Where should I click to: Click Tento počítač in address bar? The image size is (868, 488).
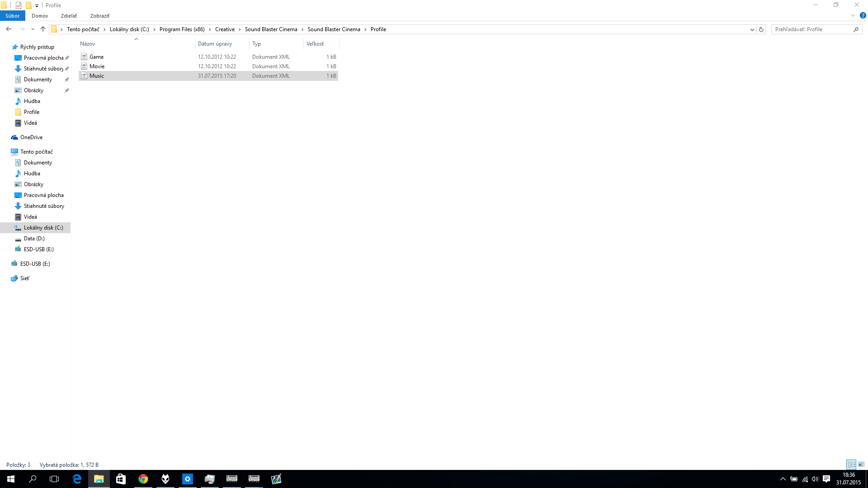[x=83, y=29]
